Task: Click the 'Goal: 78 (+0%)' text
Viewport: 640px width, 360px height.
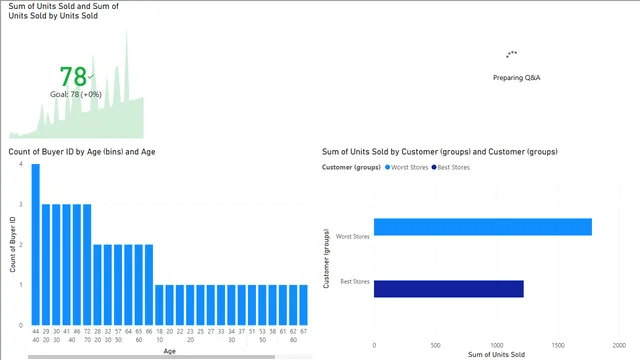Action: tap(76, 94)
